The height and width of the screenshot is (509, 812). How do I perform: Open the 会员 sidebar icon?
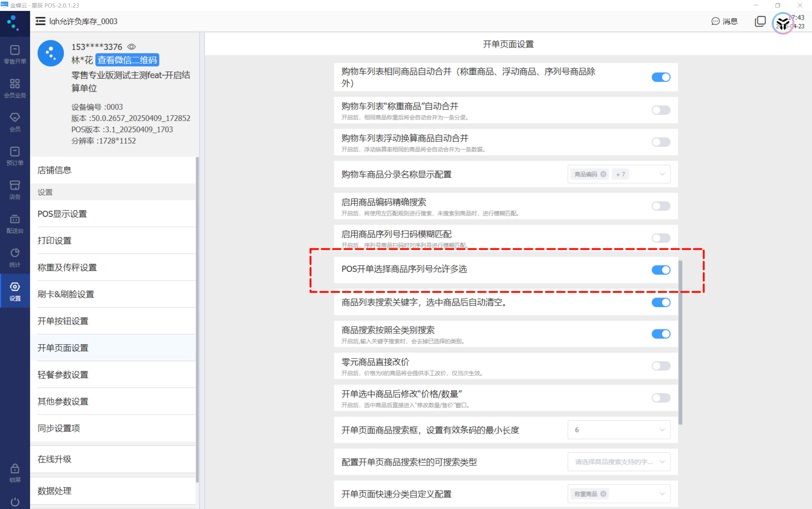[15, 122]
